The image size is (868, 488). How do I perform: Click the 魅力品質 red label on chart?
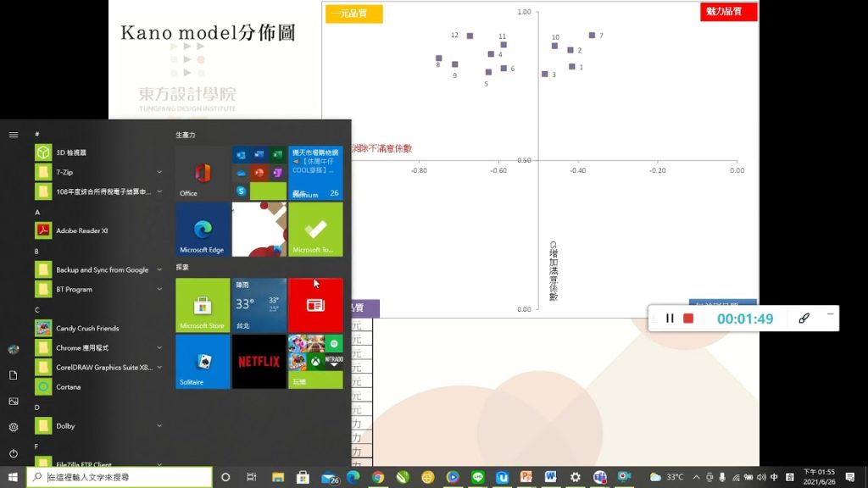pyautogui.click(x=728, y=12)
